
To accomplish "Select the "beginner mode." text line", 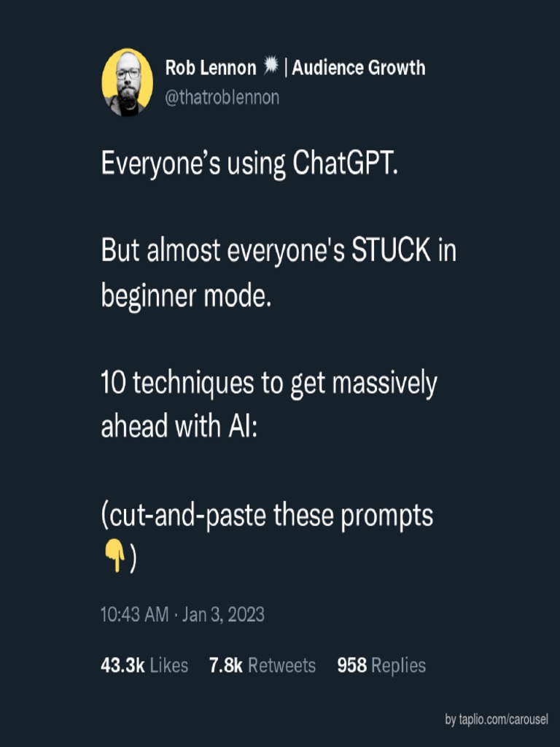I will (186, 297).
